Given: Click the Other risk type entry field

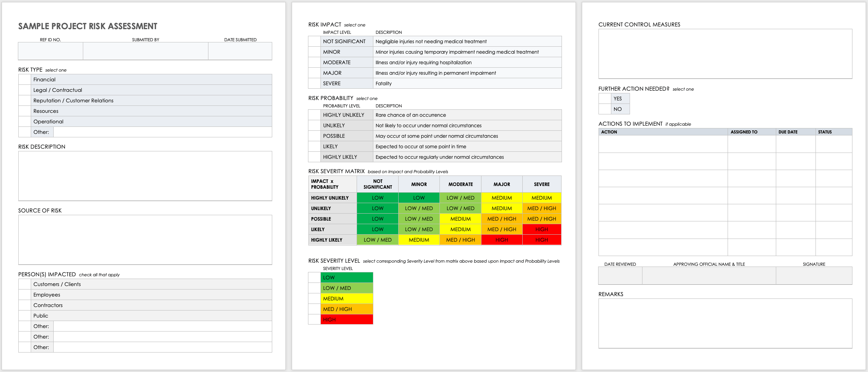Looking at the screenshot, I should pos(163,132).
